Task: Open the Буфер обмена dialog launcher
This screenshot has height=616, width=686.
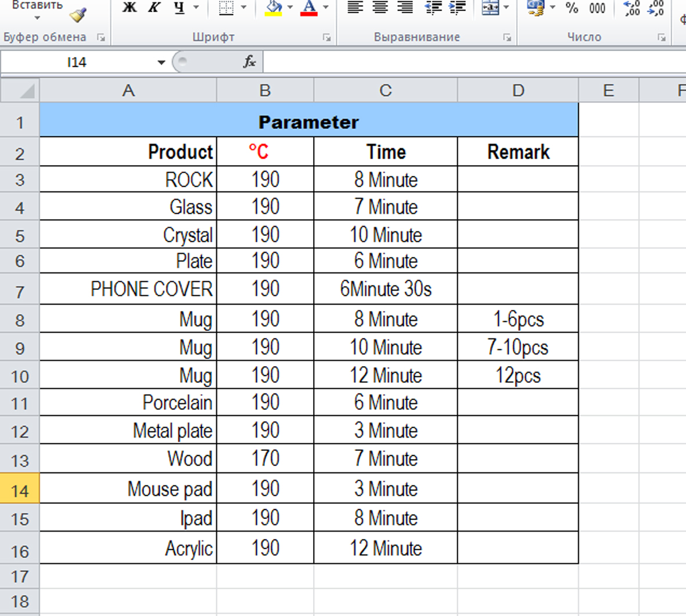Action: (x=102, y=38)
